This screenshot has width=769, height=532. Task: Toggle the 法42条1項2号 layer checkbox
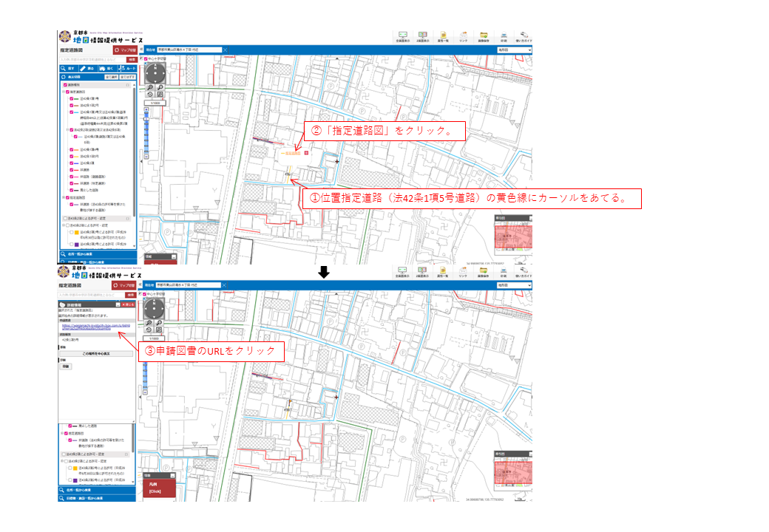71,105
